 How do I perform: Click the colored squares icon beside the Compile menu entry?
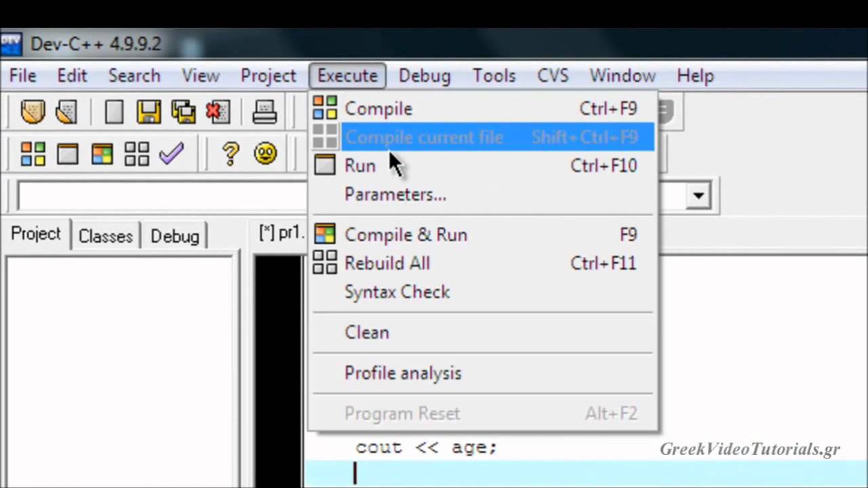point(325,108)
